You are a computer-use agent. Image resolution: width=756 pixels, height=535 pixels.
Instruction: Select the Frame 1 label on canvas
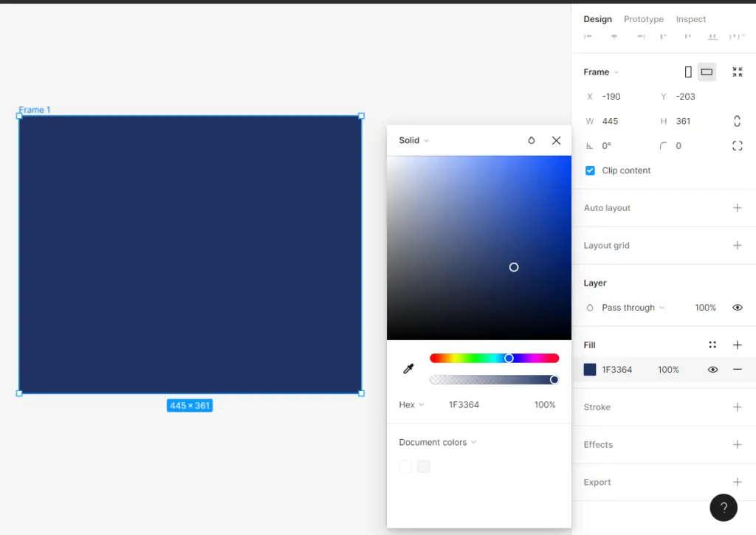(34, 110)
